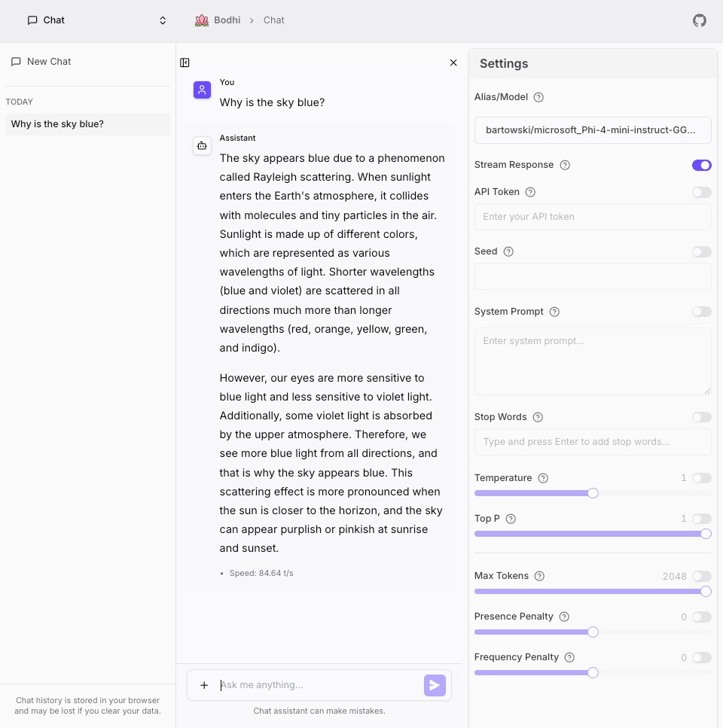Send the message with the send button
Screen dimensions: 723x728
click(x=434, y=685)
